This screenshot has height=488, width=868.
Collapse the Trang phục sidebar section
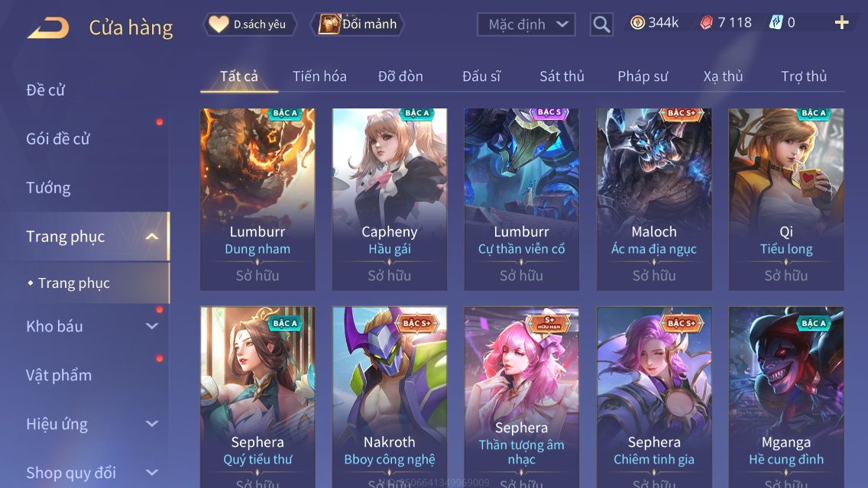click(152, 237)
